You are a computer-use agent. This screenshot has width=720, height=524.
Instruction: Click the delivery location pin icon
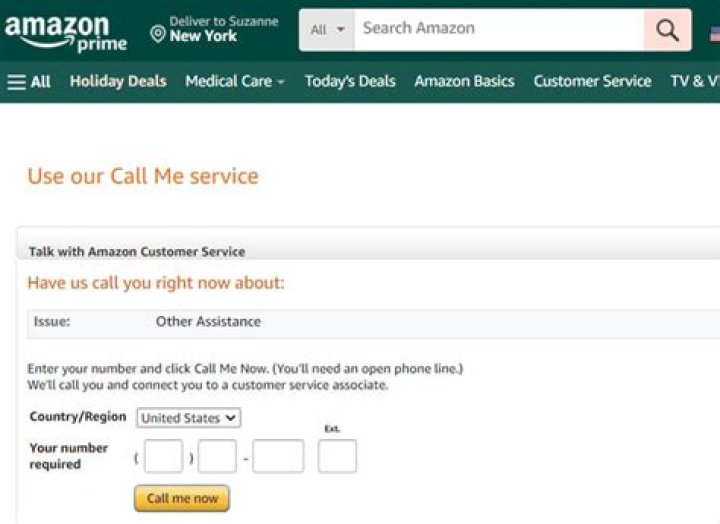coord(157,35)
